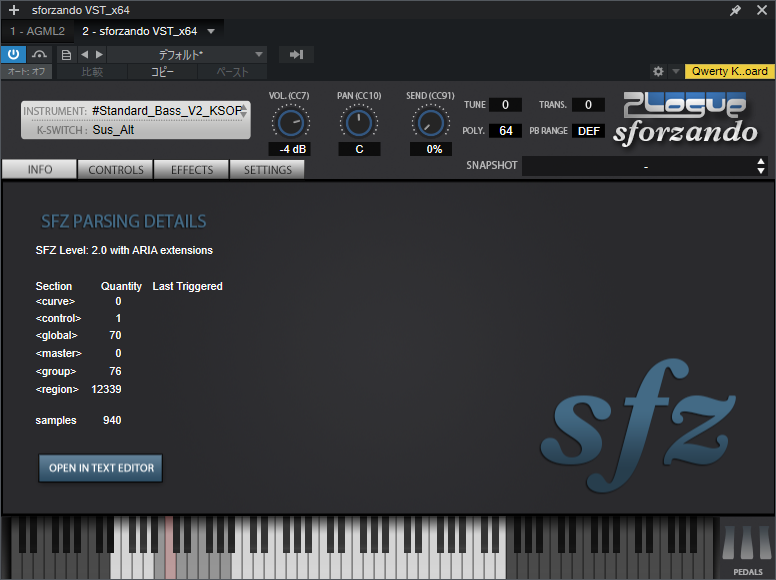The image size is (776, 580).
Task: Click the SFZ Level 2.0 text line
Action: click(x=124, y=250)
